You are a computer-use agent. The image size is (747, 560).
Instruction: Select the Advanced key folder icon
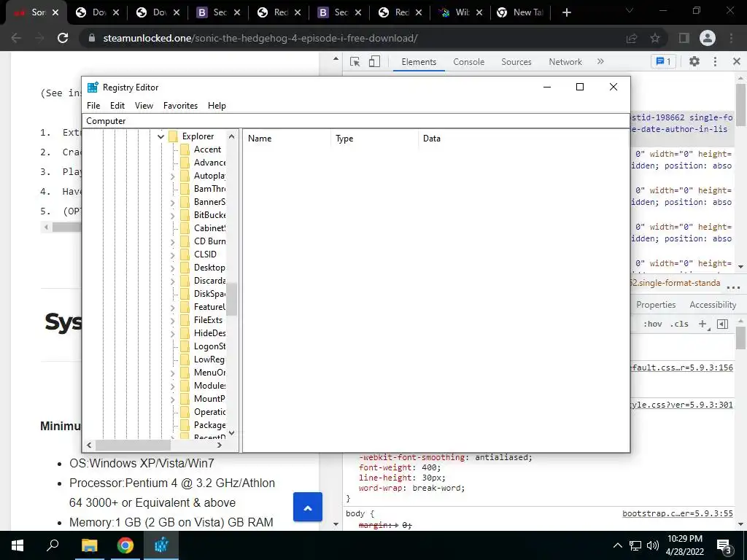coord(185,163)
